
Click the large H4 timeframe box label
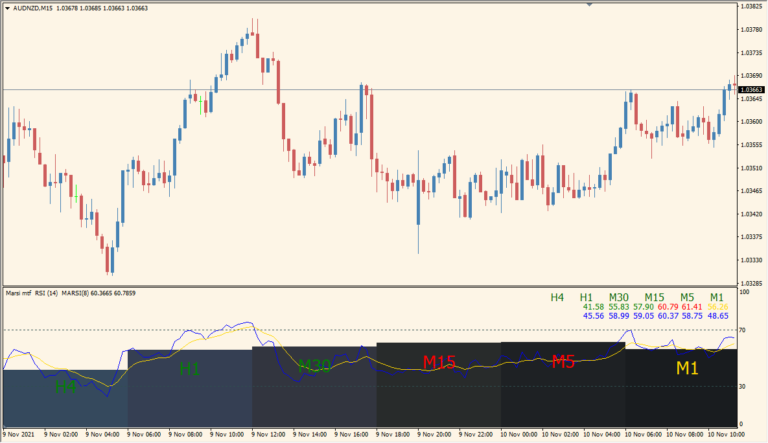pyautogui.click(x=65, y=386)
